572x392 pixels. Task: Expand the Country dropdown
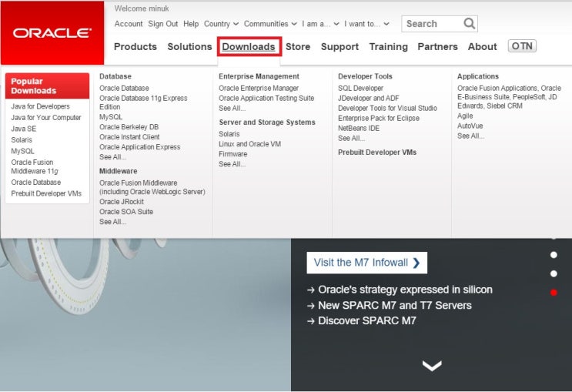point(221,24)
